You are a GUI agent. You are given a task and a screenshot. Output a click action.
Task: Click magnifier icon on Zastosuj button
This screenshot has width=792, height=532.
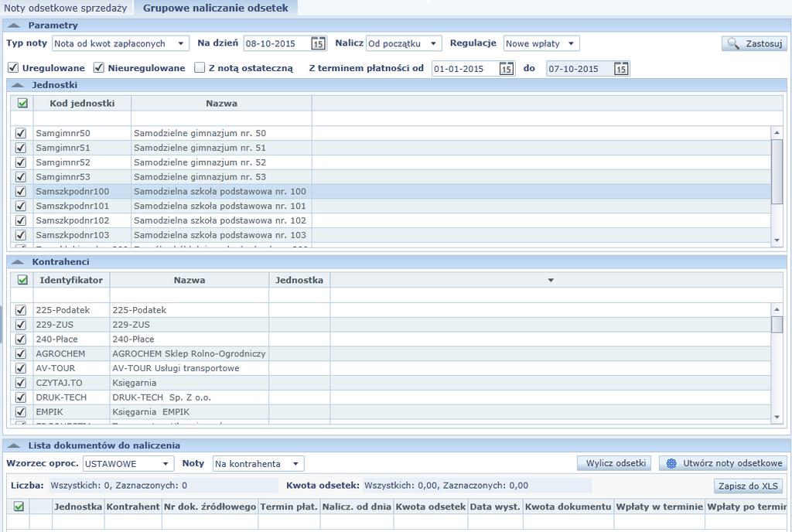pos(733,43)
